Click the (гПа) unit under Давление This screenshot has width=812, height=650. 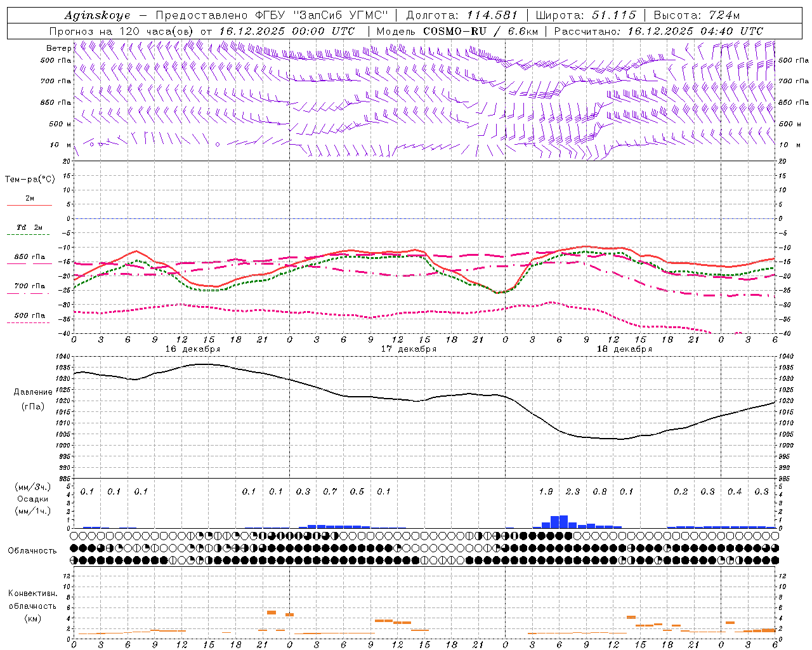click(32, 407)
